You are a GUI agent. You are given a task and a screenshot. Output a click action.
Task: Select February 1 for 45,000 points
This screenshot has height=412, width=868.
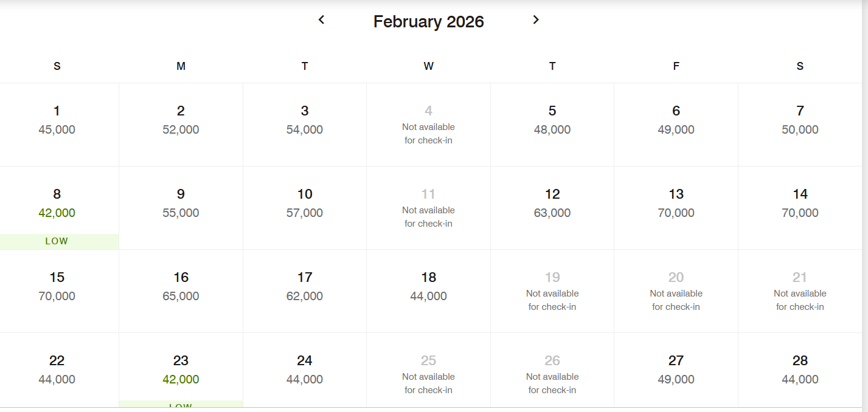[57, 120]
